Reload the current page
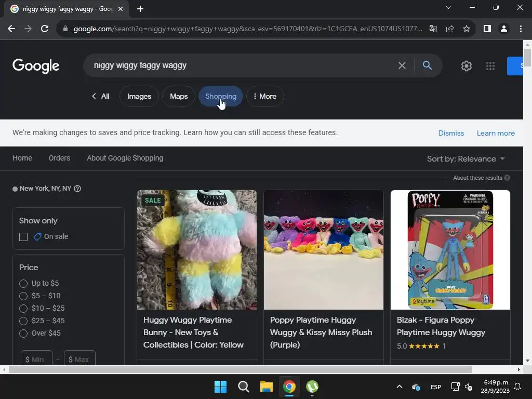Viewport: 532px width, 399px height. pyautogui.click(x=45, y=29)
